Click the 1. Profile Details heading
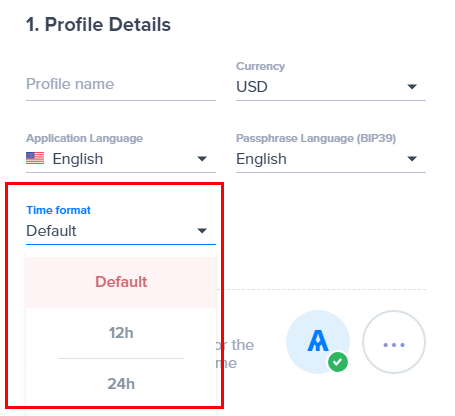This screenshot has width=455, height=416. click(98, 25)
